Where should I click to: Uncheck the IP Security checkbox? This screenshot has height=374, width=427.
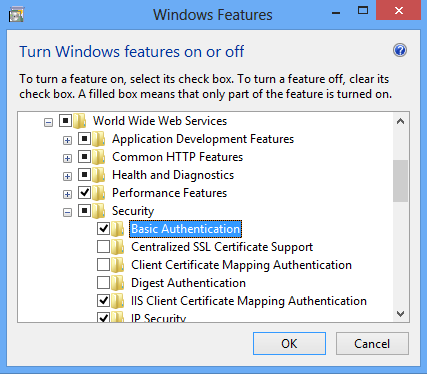point(103,317)
